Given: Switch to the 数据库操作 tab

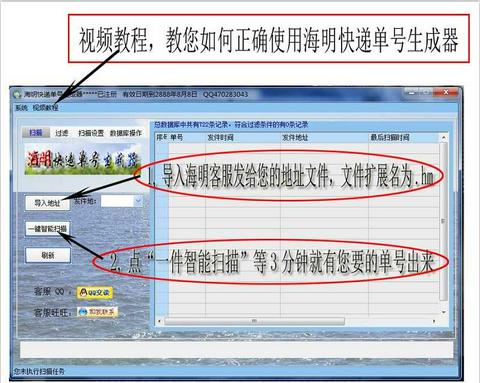Looking at the screenshot, I should 126,133.
